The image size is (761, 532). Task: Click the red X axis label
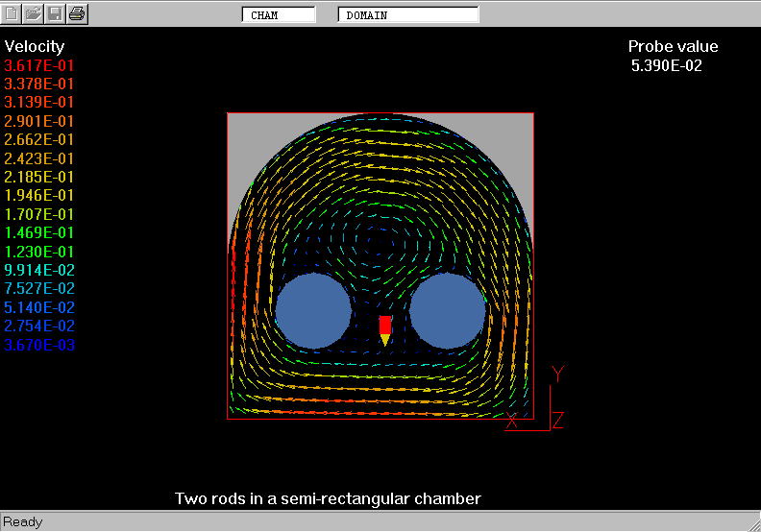(512, 421)
